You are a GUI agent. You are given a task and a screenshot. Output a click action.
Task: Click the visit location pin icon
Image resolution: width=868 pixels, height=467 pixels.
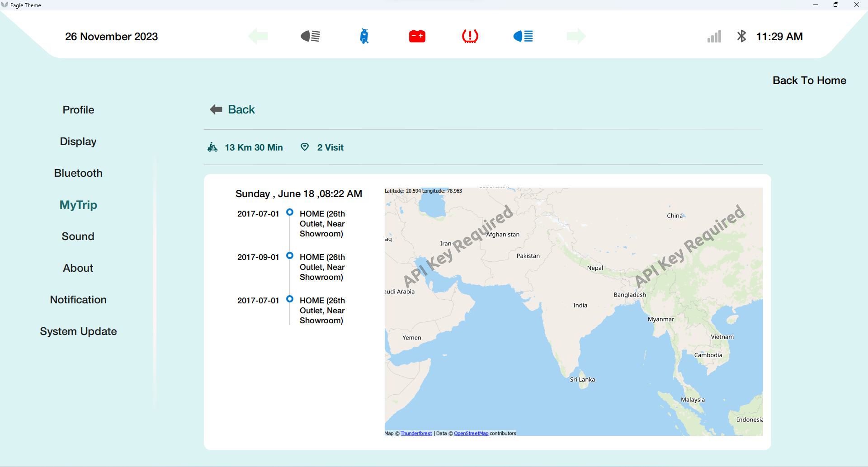[305, 147]
